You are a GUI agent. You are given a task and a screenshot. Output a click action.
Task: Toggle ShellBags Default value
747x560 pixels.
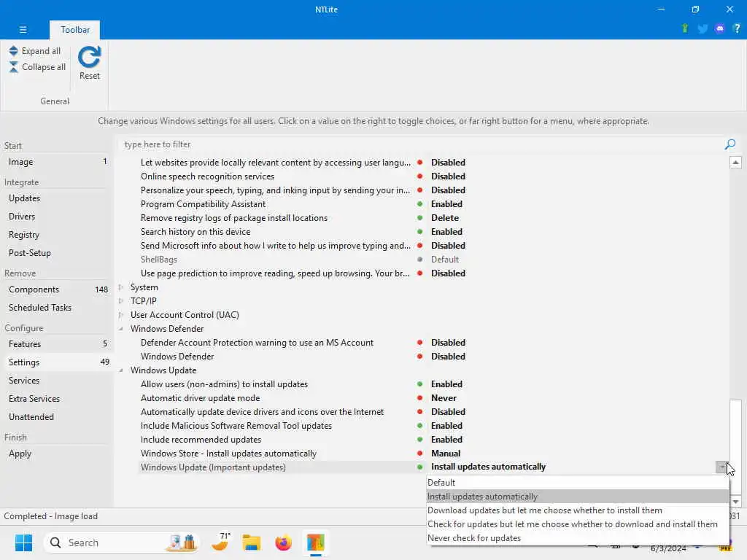444,260
